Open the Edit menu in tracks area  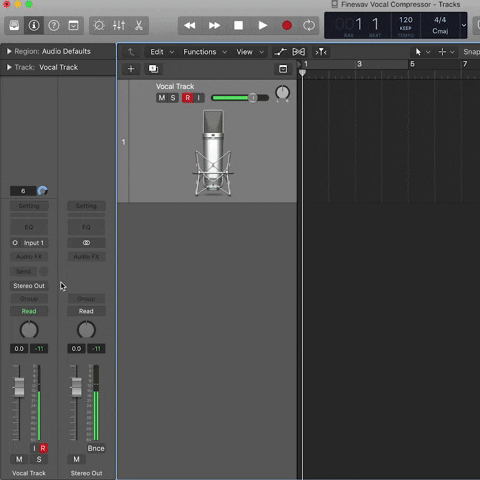tap(162, 52)
